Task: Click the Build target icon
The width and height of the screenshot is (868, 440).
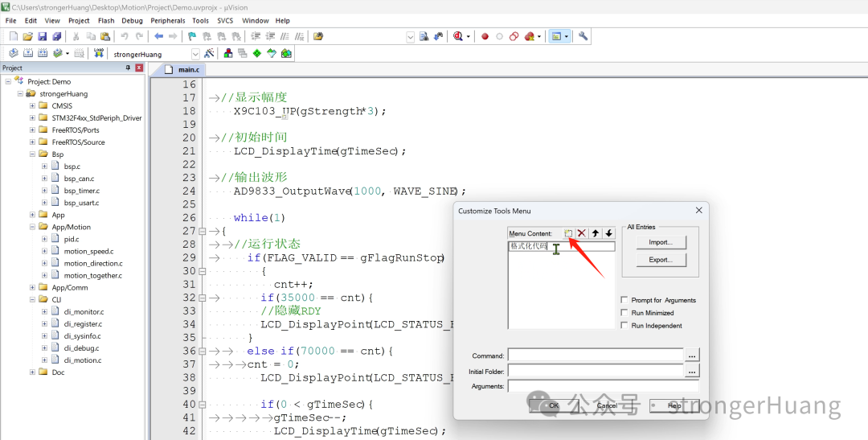Action: 27,53
